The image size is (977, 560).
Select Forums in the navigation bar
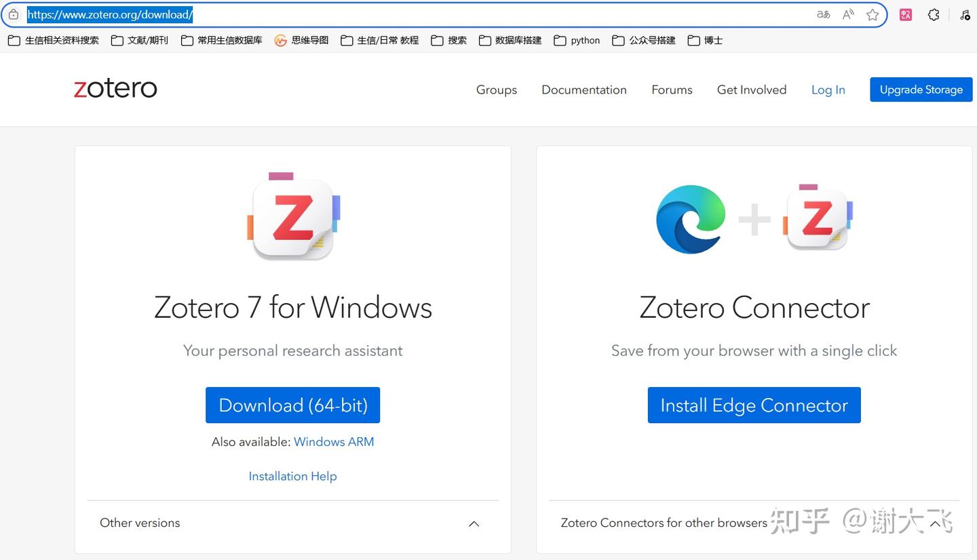[671, 89]
